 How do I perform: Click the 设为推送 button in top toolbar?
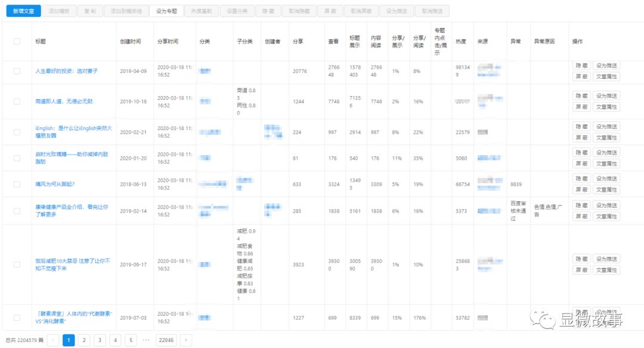(397, 11)
